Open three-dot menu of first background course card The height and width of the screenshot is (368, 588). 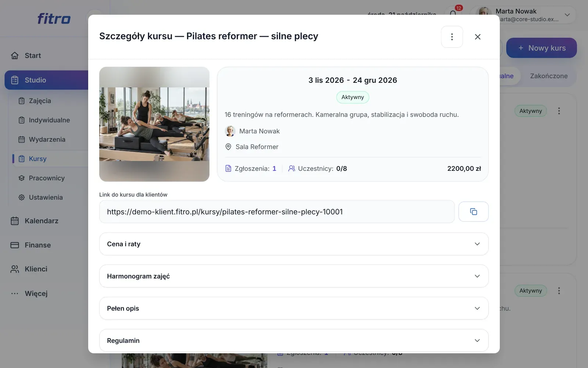coord(559,111)
